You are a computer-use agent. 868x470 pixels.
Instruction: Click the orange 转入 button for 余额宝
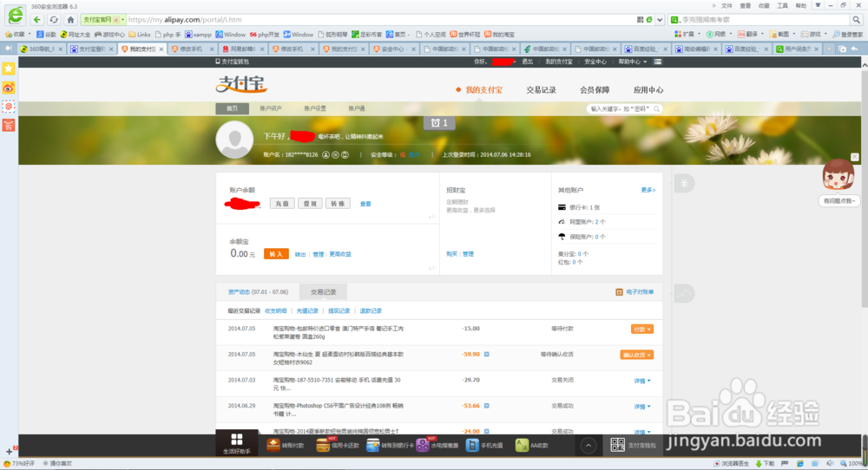coord(276,254)
